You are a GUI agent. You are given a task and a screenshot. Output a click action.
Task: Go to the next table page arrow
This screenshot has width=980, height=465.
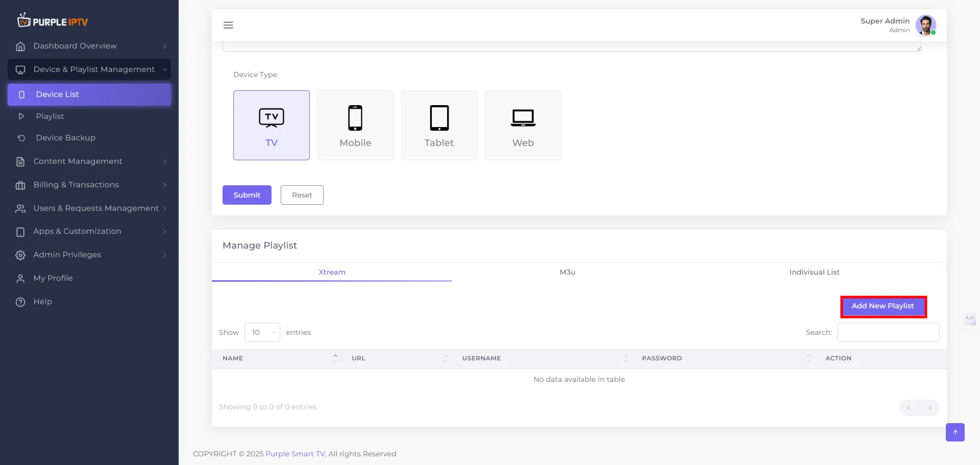click(x=930, y=408)
